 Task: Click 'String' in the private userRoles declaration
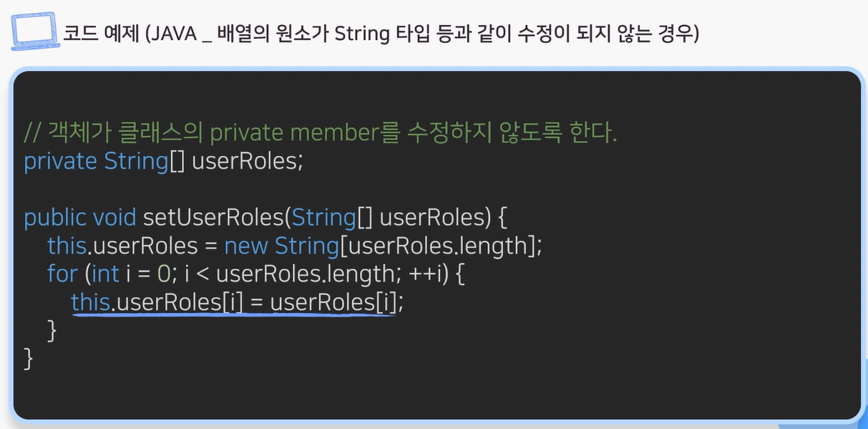point(136,160)
